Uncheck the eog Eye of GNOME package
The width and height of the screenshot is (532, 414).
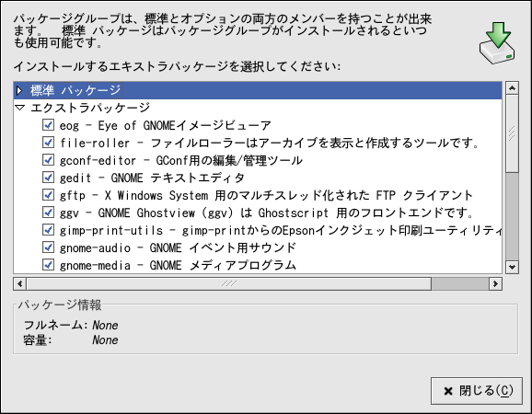[x=48, y=124]
